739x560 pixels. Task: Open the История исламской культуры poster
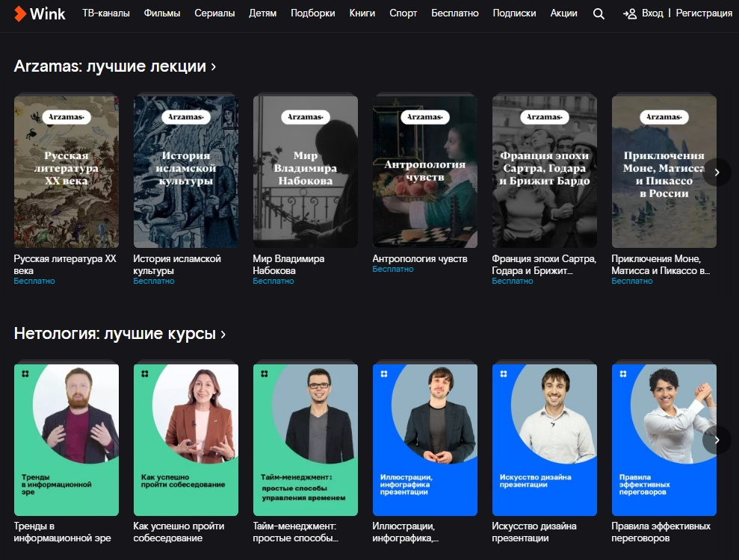[x=185, y=172]
